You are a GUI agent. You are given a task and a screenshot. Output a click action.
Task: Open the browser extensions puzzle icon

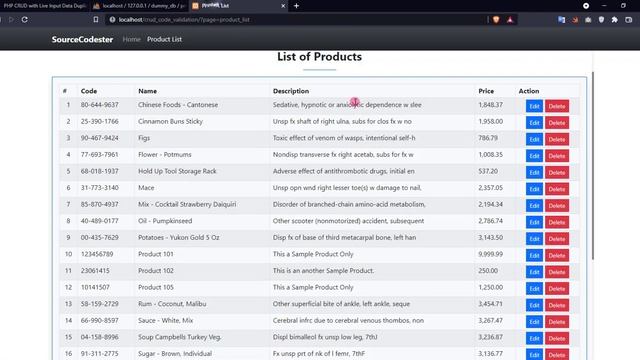coord(615,20)
